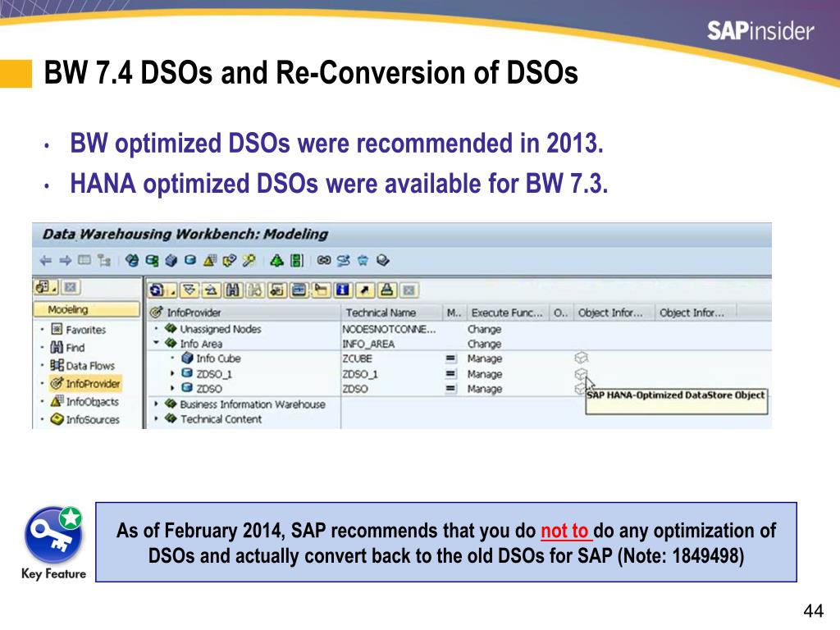Click Change for the Info Area row
The image size is (840, 630).
484,344
